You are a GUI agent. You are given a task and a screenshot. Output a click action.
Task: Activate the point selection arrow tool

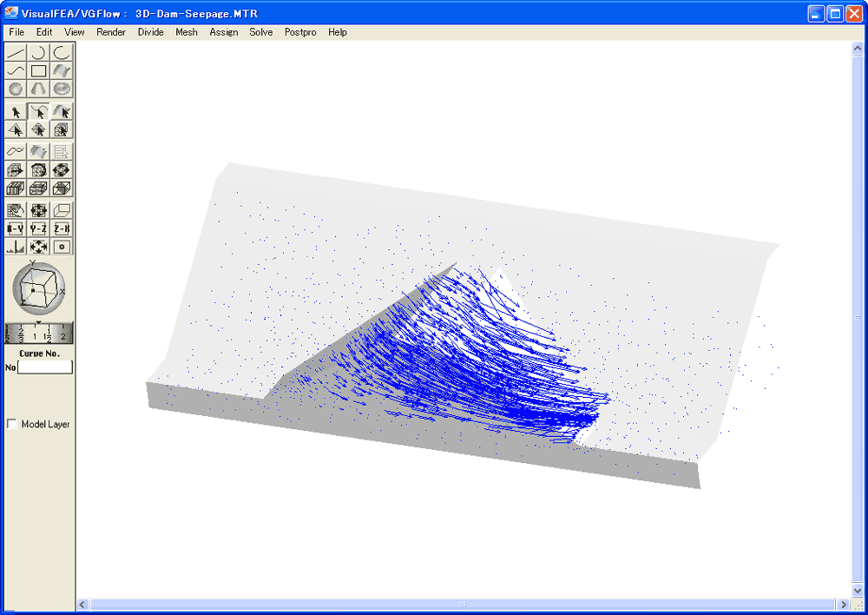[x=16, y=112]
